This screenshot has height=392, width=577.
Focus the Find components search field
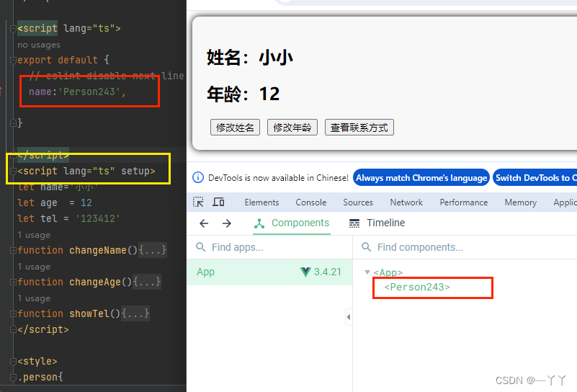pyautogui.click(x=465, y=247)
